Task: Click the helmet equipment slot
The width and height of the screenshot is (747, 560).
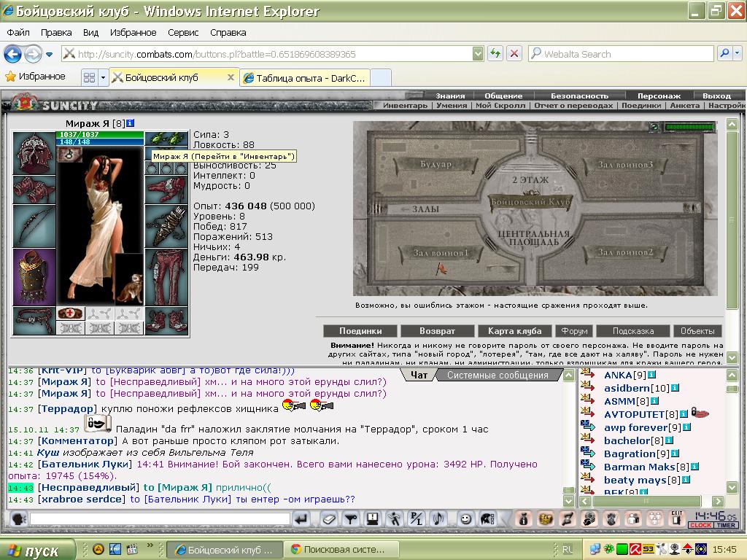Action: (34, 153)
